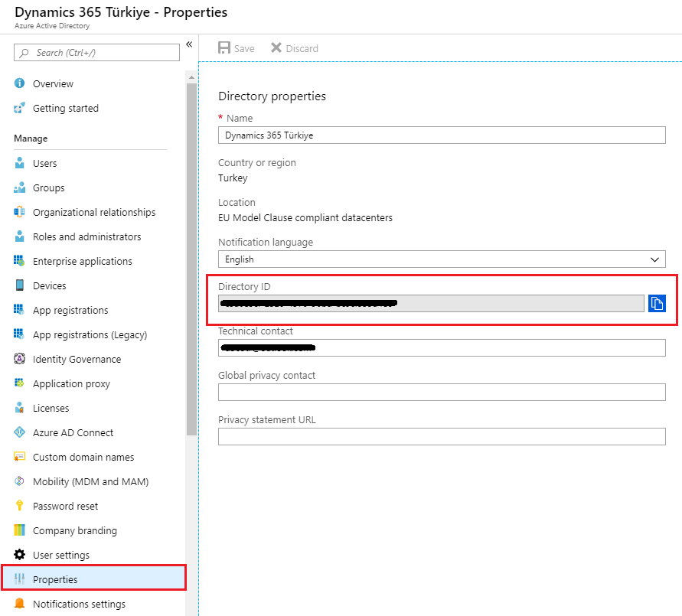
Task: Click the User settings gear icon
Action: (20, 555)
